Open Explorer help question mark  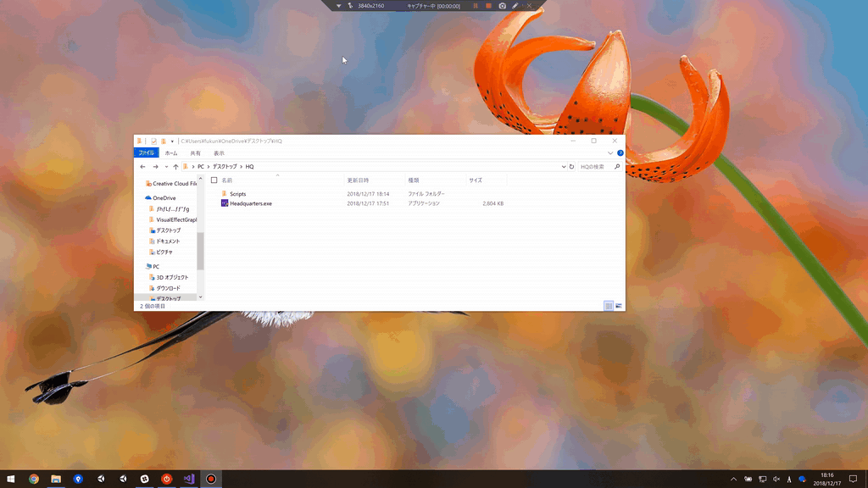point(620,152)
